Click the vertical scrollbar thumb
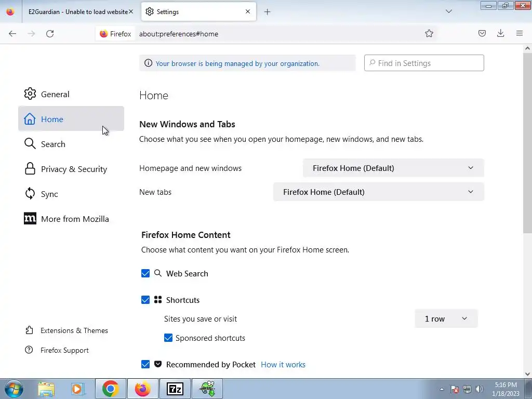The image size is (532, 399). coord(527,142)
